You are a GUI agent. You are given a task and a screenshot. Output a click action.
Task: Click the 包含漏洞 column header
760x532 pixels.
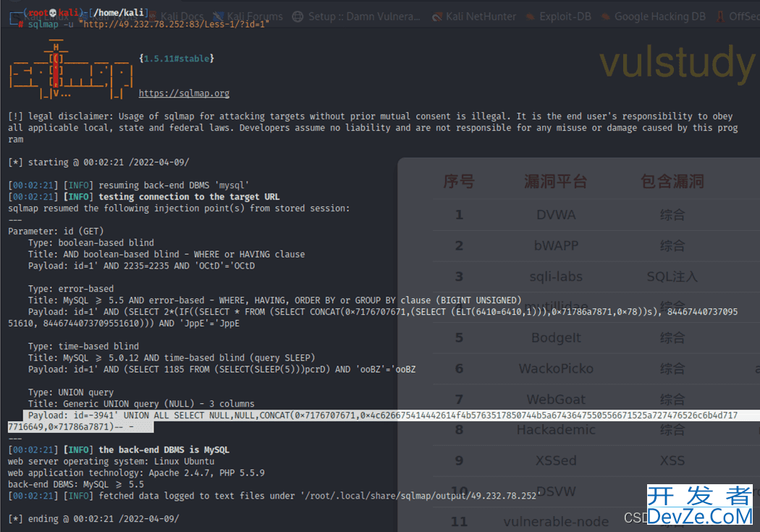672,182
